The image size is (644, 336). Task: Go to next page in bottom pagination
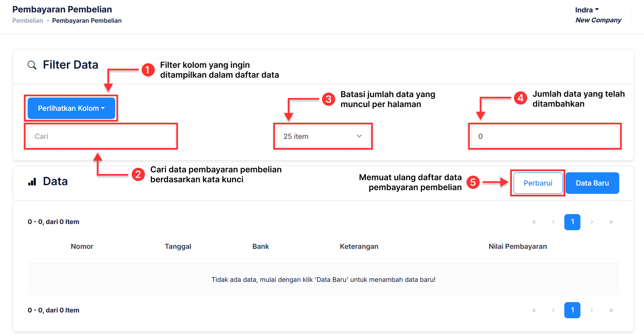pos(592,310)
